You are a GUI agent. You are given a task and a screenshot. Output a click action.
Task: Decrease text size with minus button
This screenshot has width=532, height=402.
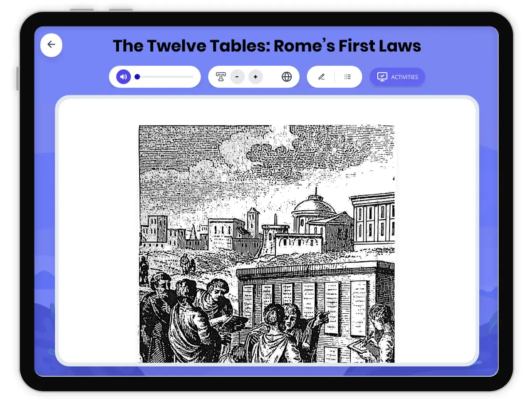(237, 77)
